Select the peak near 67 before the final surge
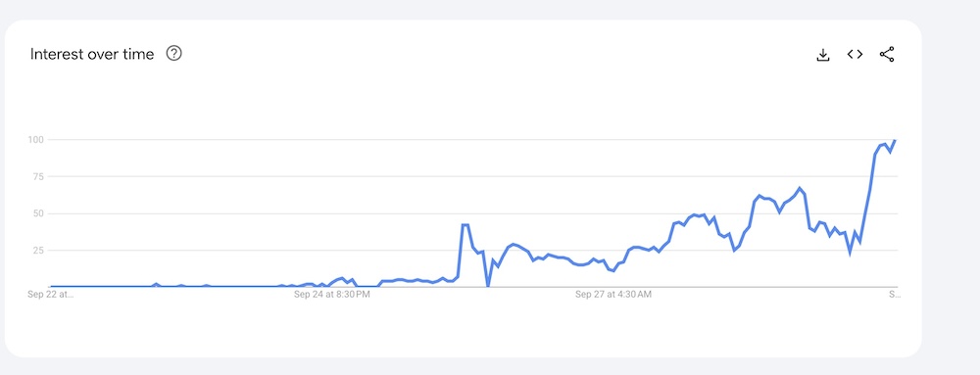The width and height of the screenshot is (980, 375). coord(799,188)
